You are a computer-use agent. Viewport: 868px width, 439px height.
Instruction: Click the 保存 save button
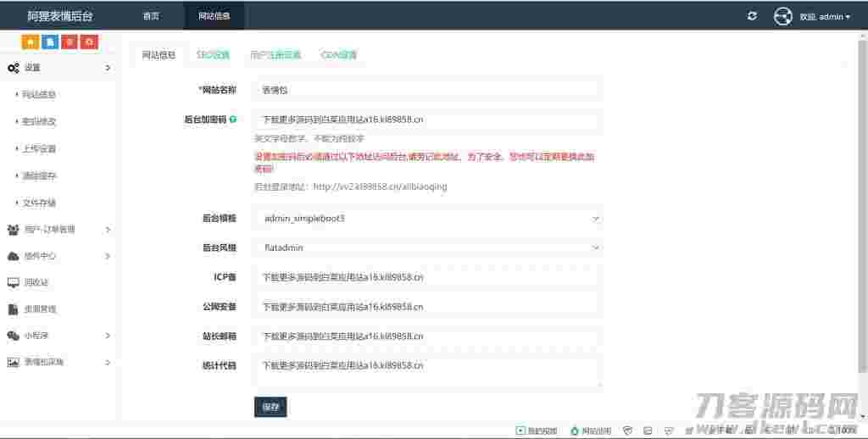tap(270, 407)
